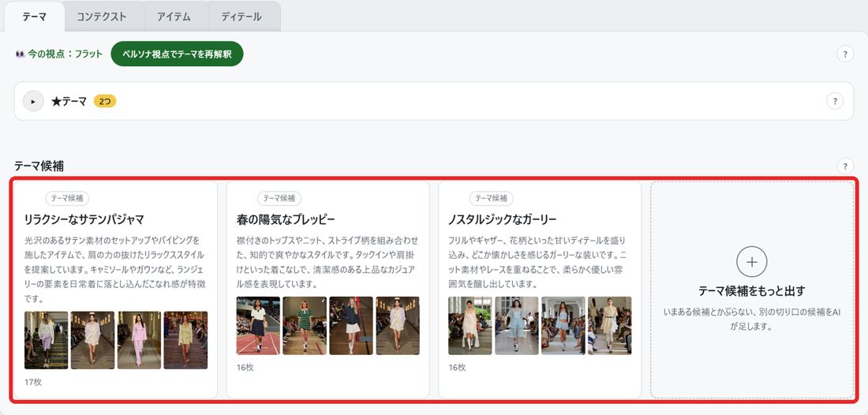Click 16枚 count on プレッピー card
This screenshot has width=868, height=415.
pos(245,368)
